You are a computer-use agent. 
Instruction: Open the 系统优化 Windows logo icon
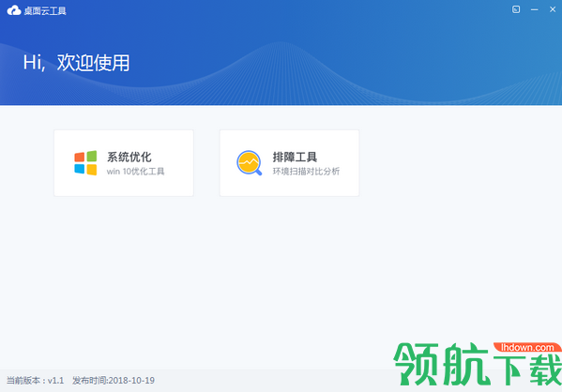(x=85, y=163)
